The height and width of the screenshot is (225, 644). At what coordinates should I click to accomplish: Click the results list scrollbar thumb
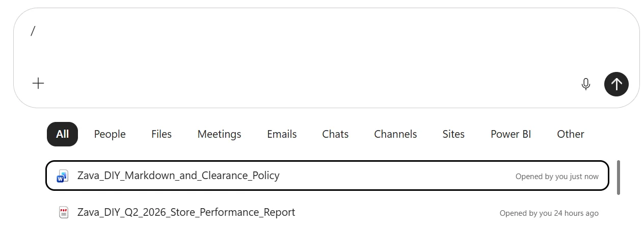619,178
